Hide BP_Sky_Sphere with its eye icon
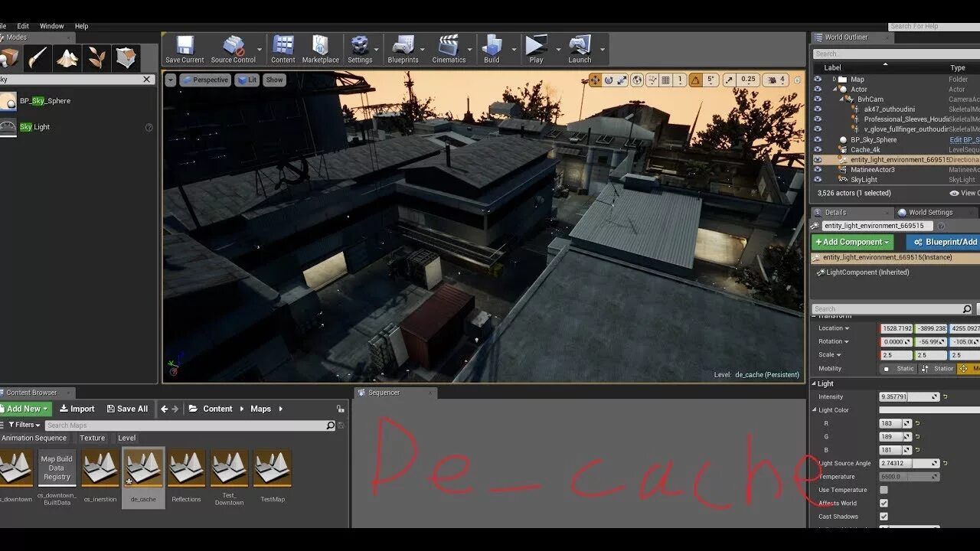Viewport: 980px width, 551px height. tap(818, 139)
